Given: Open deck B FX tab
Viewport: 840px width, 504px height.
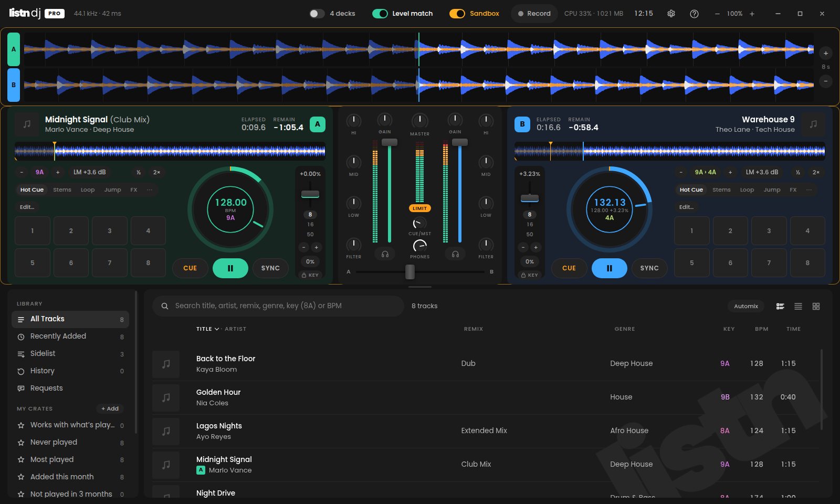Looking at the screenshot, I should [x=793, y=190].
